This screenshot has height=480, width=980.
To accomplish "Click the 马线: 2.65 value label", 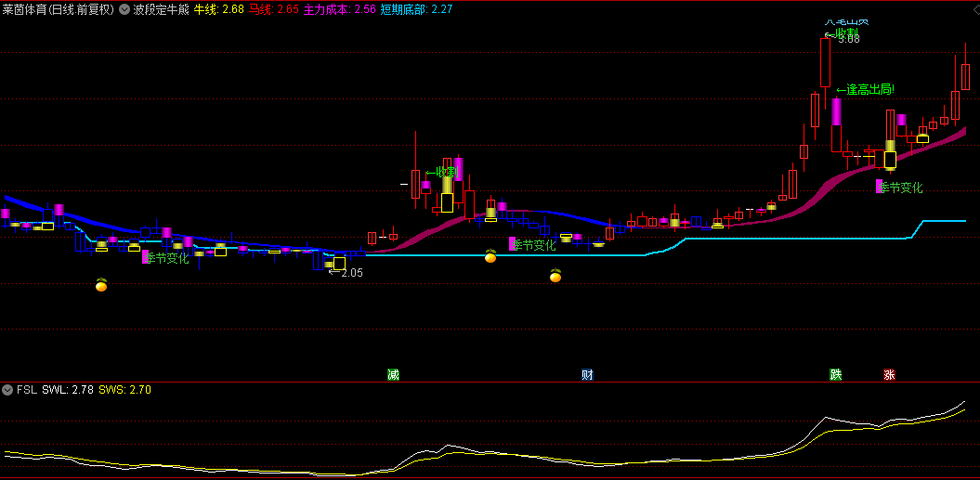I will [274, 9].
